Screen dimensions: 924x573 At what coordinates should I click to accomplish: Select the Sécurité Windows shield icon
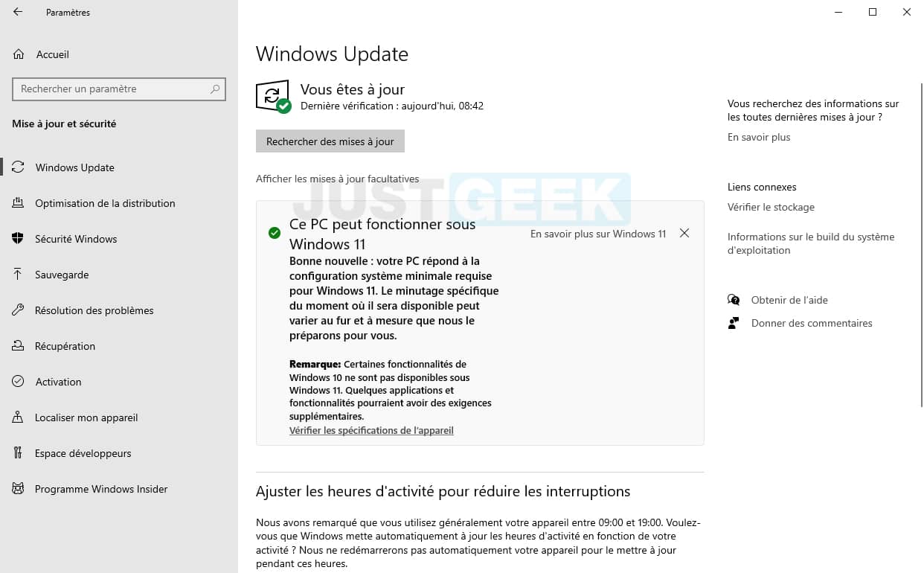pyautogui.click(x=18, y=239)
